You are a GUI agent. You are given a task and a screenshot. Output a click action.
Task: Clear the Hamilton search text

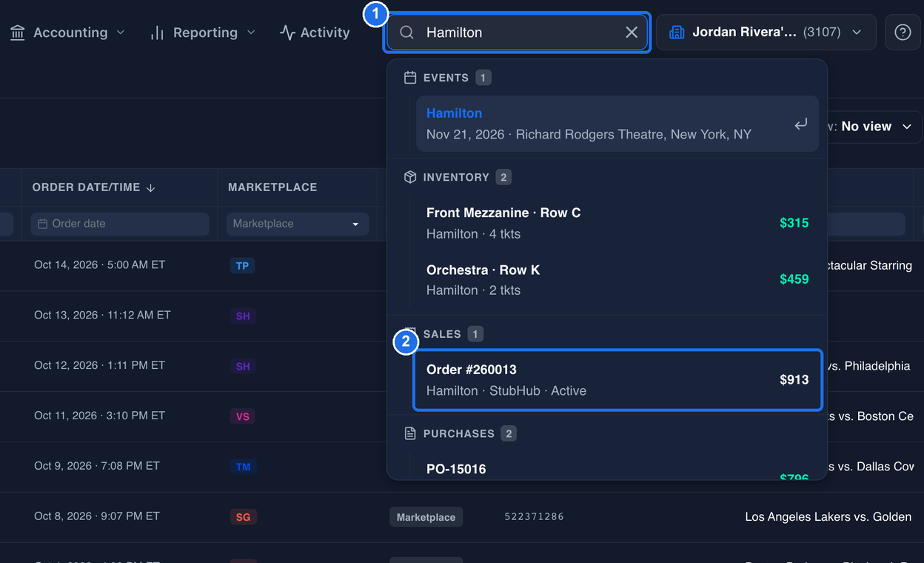click(x=632, y=33)
